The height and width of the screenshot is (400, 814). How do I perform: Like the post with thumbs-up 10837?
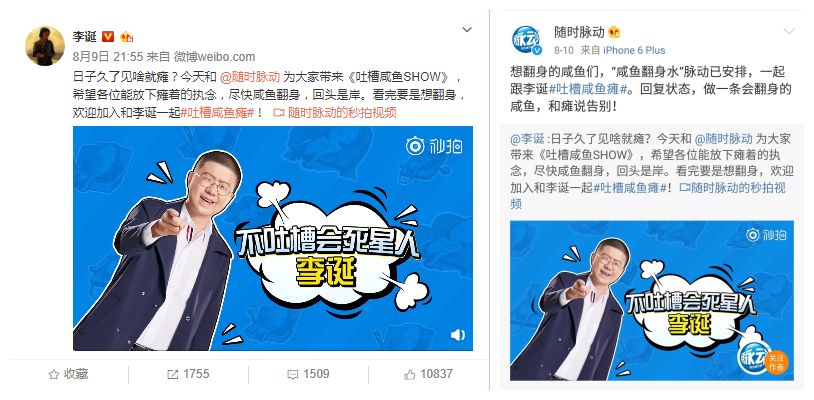tap(428, 374)
